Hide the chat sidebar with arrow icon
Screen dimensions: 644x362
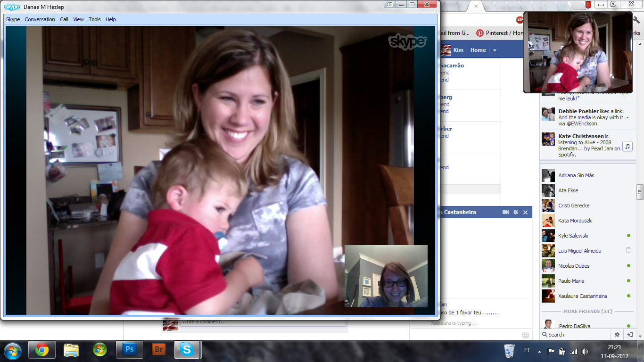pos(629,335)
